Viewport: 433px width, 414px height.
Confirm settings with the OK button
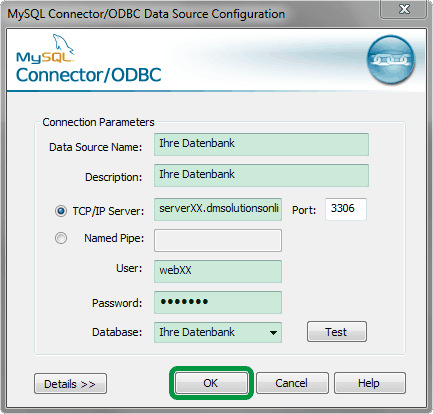[211, 383]
